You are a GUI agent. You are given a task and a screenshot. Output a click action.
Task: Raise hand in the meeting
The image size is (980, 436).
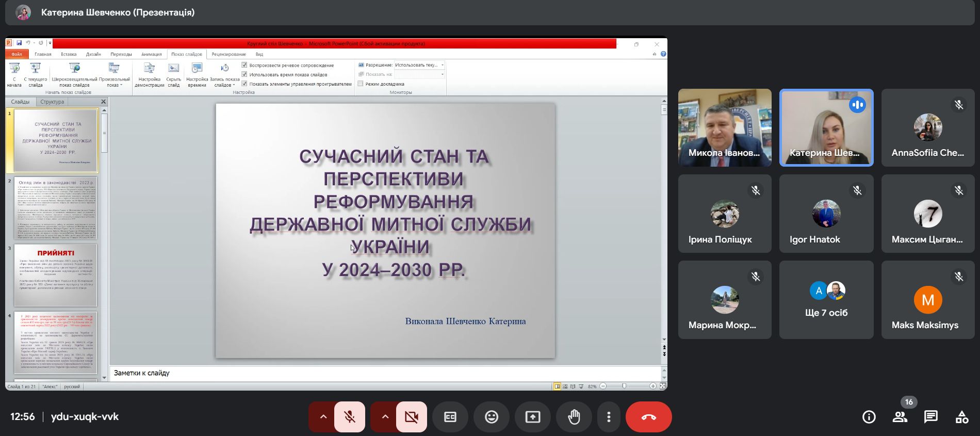coord(574,417)
